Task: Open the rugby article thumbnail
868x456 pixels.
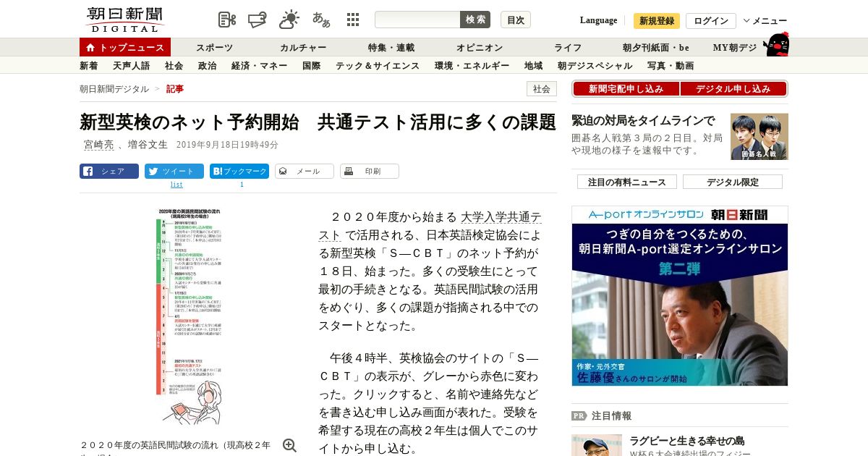Action: [597, 445]
